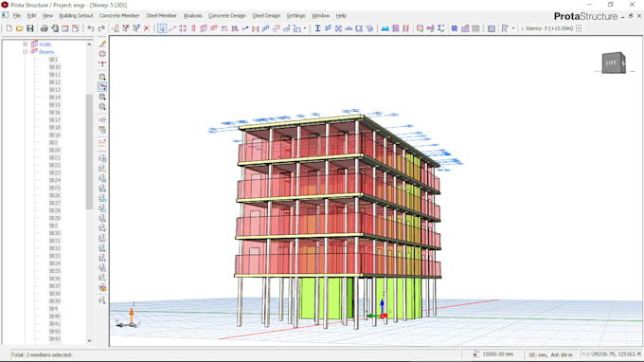This screenshot has width=644, height=362.
Task: Open the Window menu
Action: tap(320, 15)
